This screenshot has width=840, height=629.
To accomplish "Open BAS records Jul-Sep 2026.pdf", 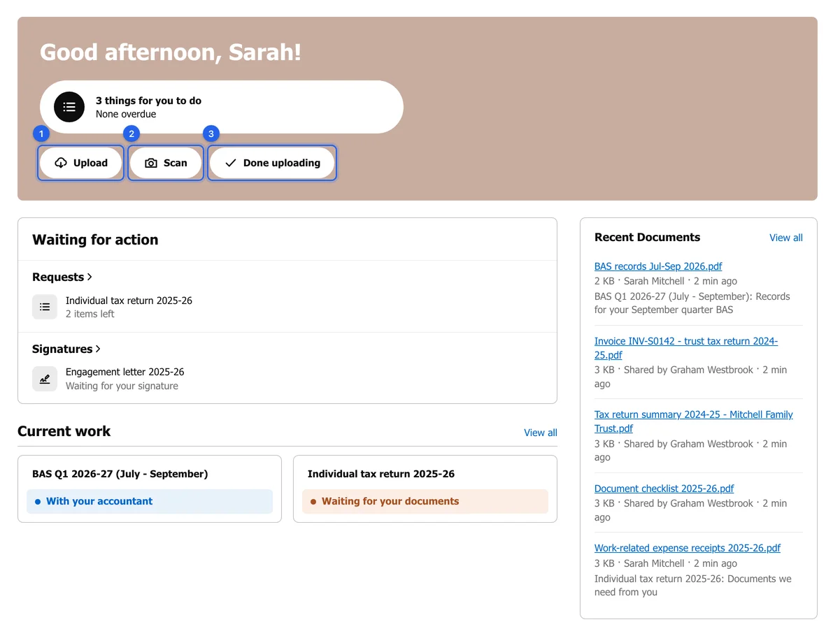I will [658, 266].
